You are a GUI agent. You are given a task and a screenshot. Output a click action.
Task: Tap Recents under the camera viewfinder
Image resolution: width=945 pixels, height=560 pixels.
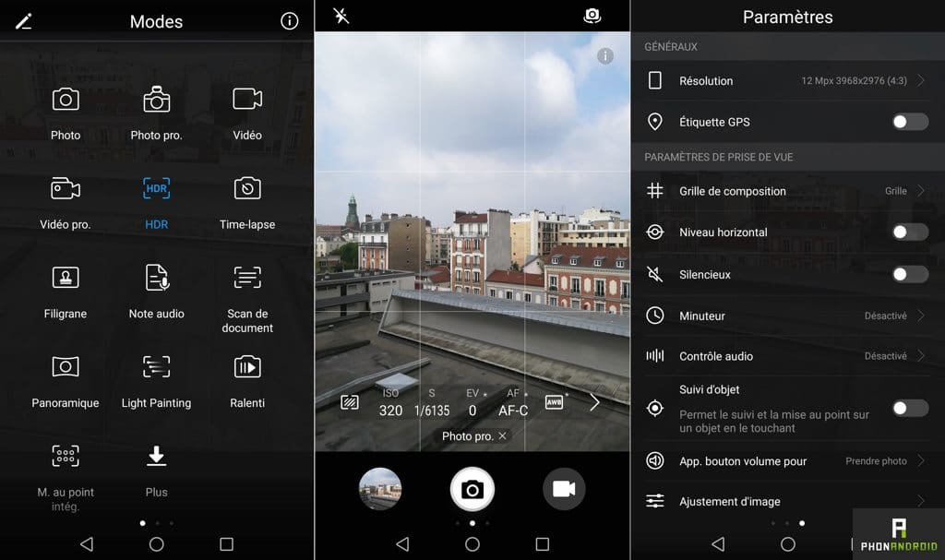tap(543, 544)
